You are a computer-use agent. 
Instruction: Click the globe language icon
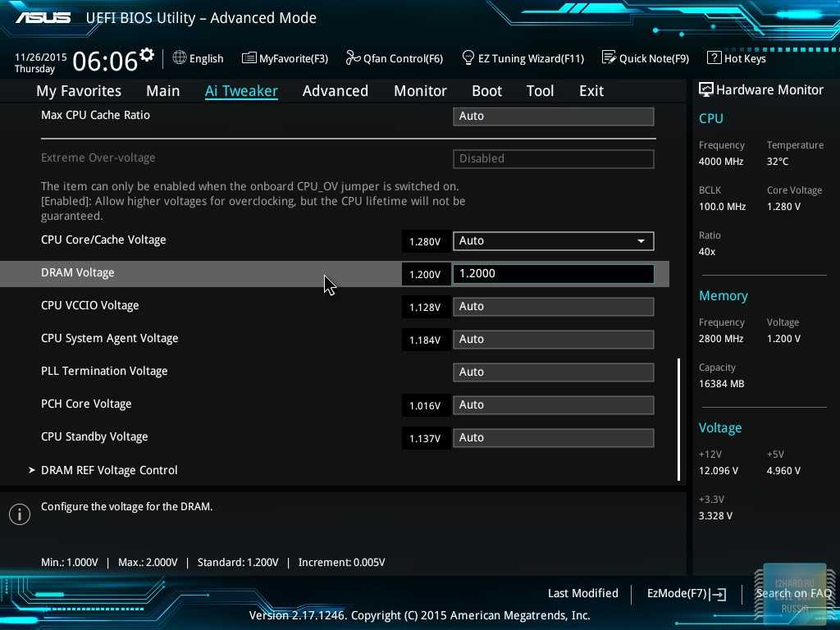(x=180, y=58)
